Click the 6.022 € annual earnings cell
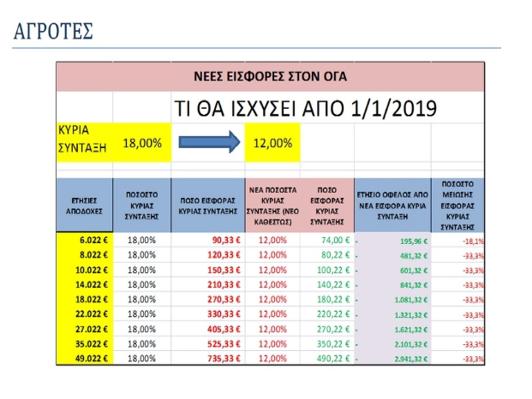This screenshot has height=399, width=532. click(84, 241)
